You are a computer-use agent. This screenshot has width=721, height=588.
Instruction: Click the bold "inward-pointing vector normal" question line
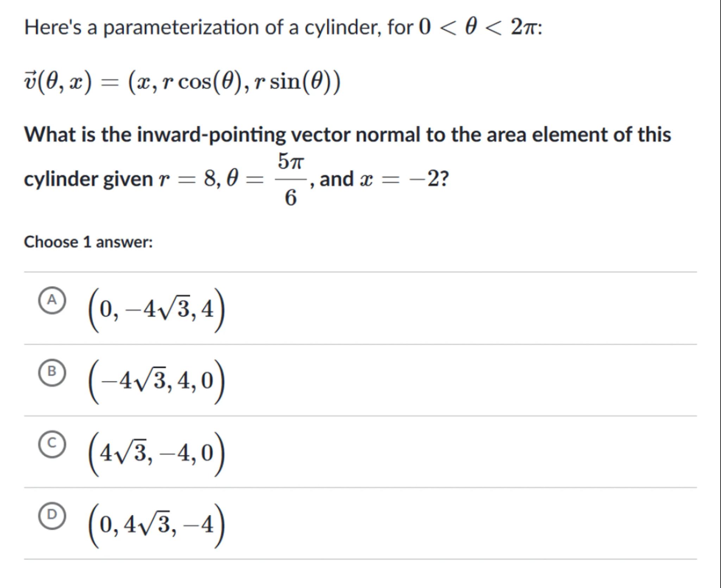(x=347, y=135)
